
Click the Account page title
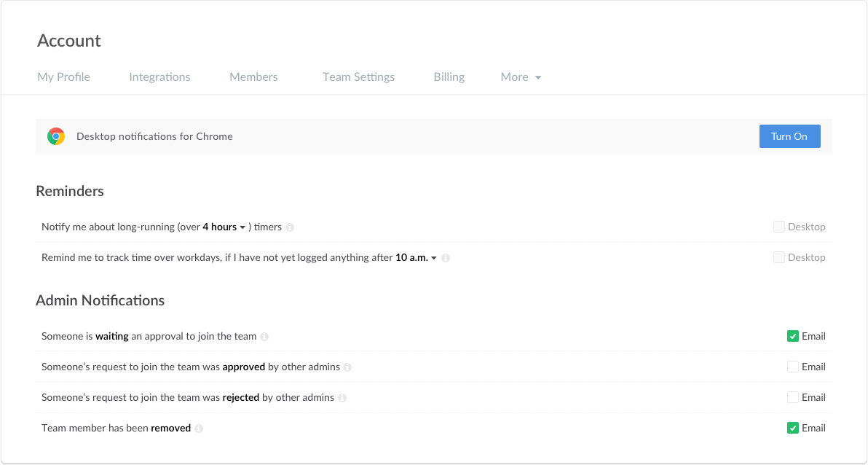click(x=69, y=41)
